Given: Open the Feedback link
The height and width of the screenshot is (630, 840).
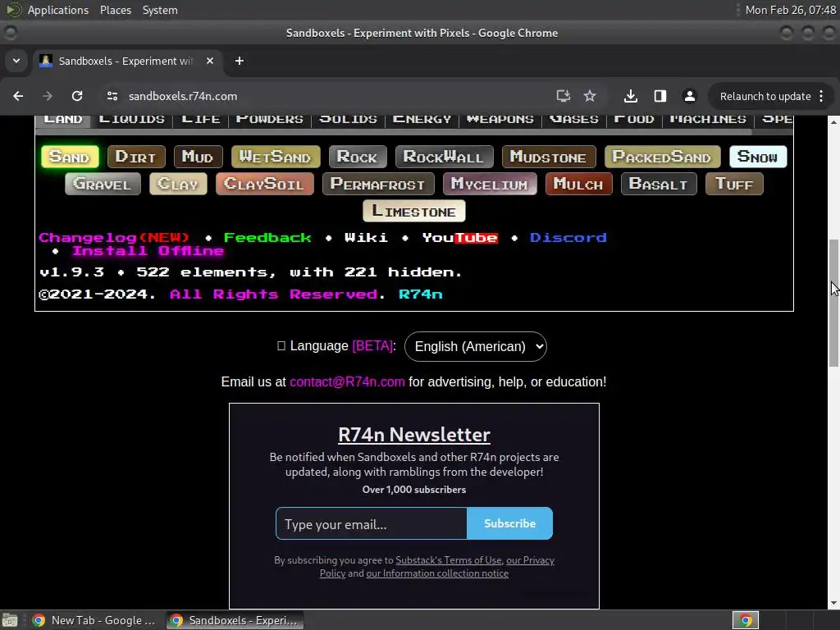Looking at the screenshot, I should 267,237.
